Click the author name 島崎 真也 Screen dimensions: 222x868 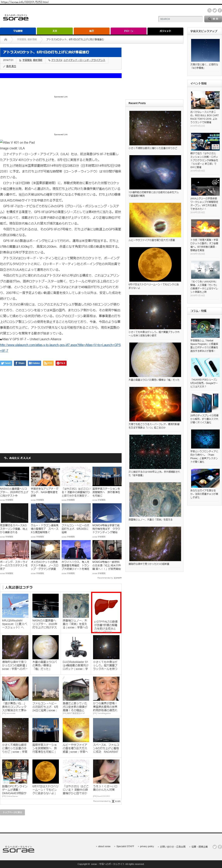11,66
